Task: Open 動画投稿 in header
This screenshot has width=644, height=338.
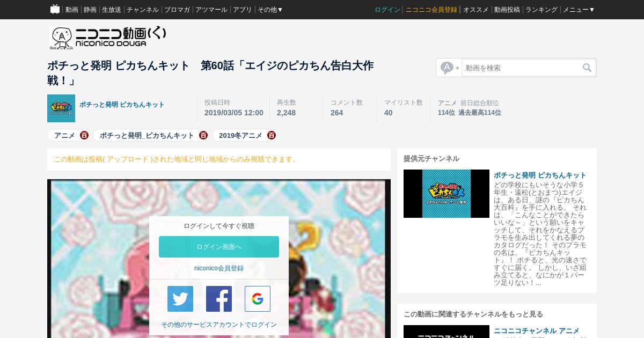Action: tap(507, 10)
